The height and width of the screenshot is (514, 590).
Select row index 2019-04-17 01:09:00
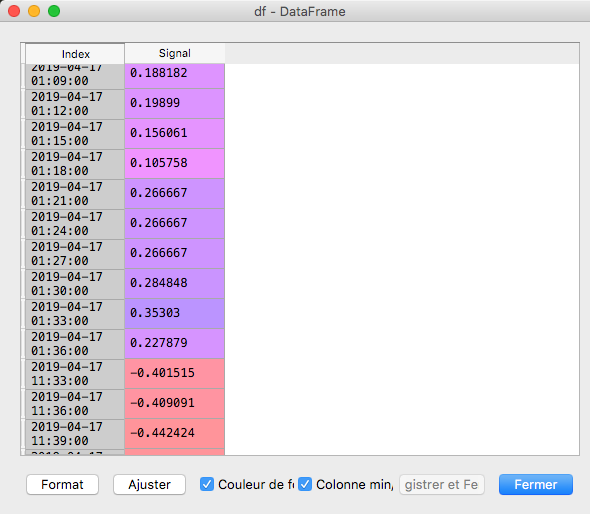75,76
